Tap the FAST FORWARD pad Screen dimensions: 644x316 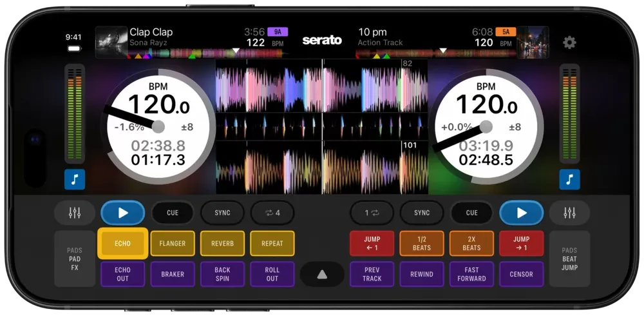coord(471,274)
